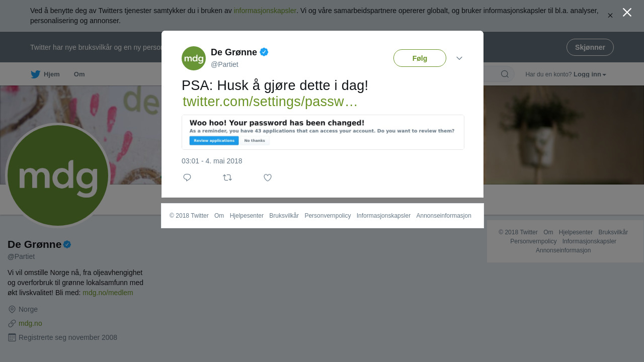Viewport: 644px width, 362px height.
Task: Open the mdg.no website link
Action: (30, 323)
